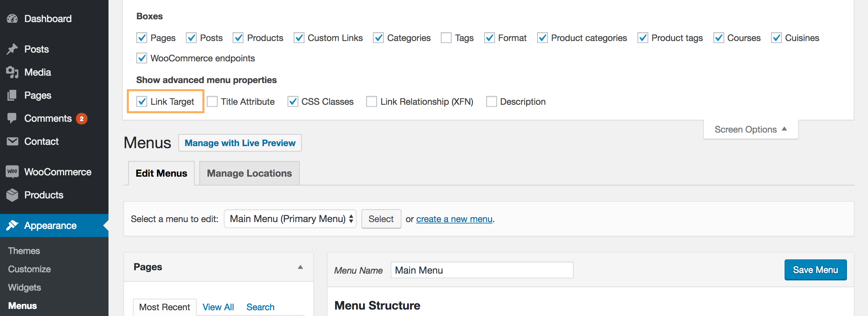
Task: Click the WooCommerce logo icon
Action: coord(12,172)
